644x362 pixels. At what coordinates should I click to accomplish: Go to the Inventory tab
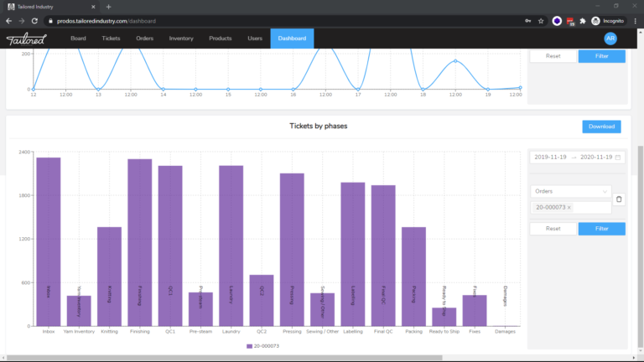(181, 39)
